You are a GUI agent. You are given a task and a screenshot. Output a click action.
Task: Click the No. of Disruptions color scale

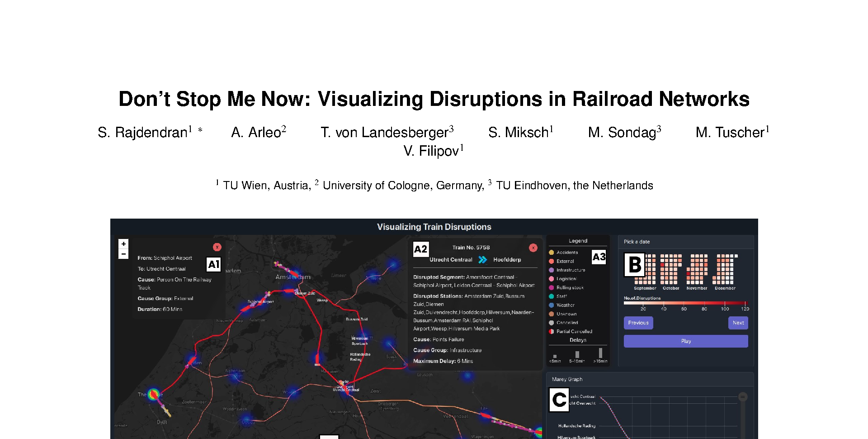pyautogui.click(x=685, y=303)
